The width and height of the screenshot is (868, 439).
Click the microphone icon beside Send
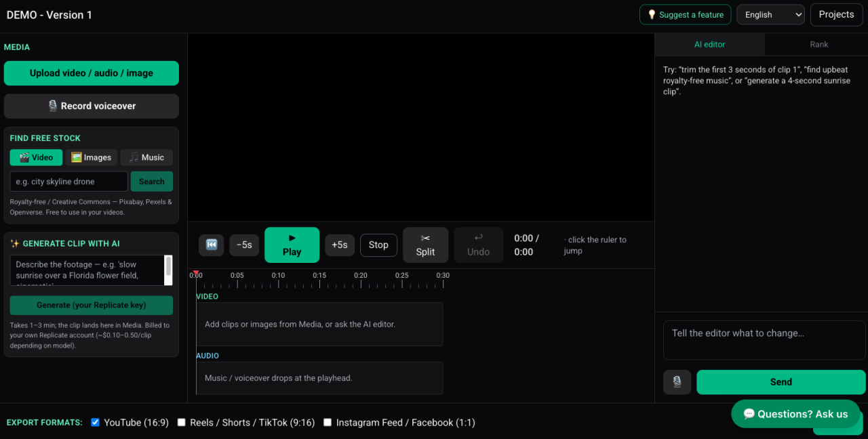677,382
